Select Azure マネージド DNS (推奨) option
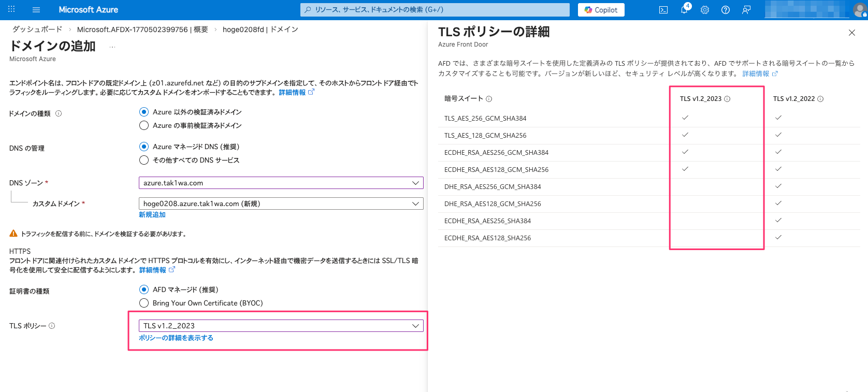Screen dimensions: 868x392 pos(190,147)
